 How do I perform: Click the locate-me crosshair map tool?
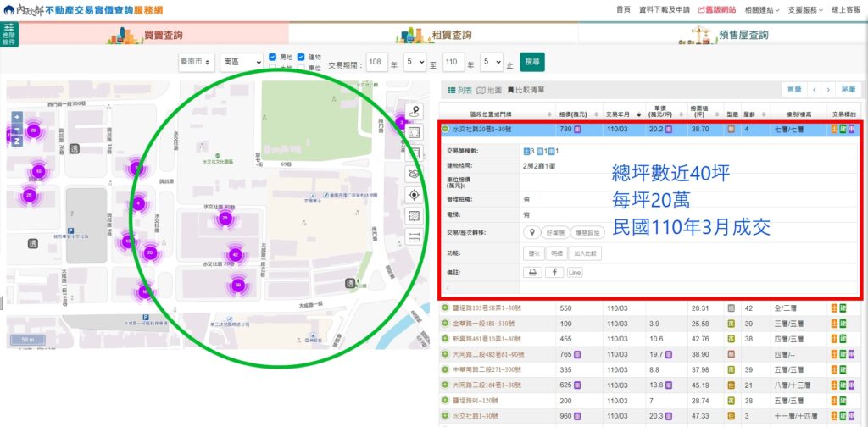[414, 194]
